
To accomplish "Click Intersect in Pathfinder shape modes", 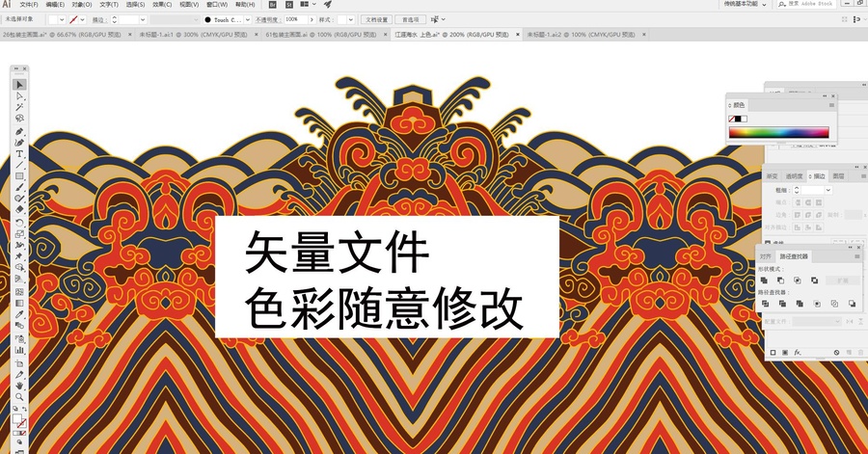I will 798,280.
